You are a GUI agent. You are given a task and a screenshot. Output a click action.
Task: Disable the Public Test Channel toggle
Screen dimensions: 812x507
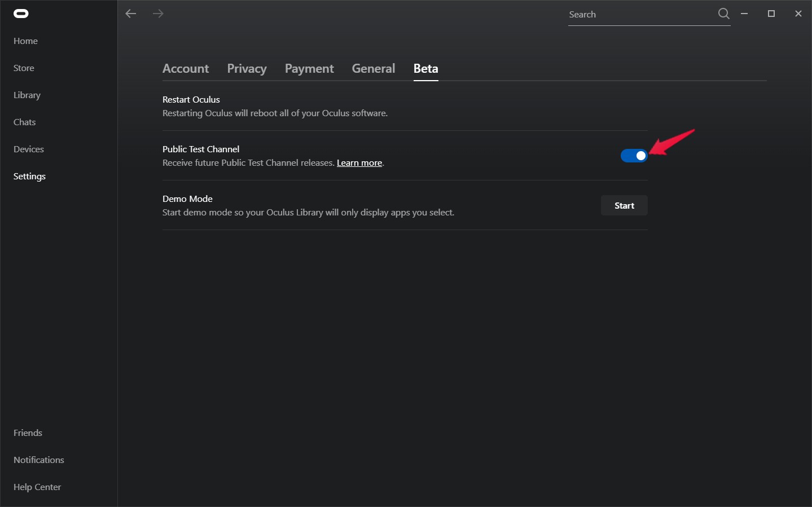coord(634,156)
